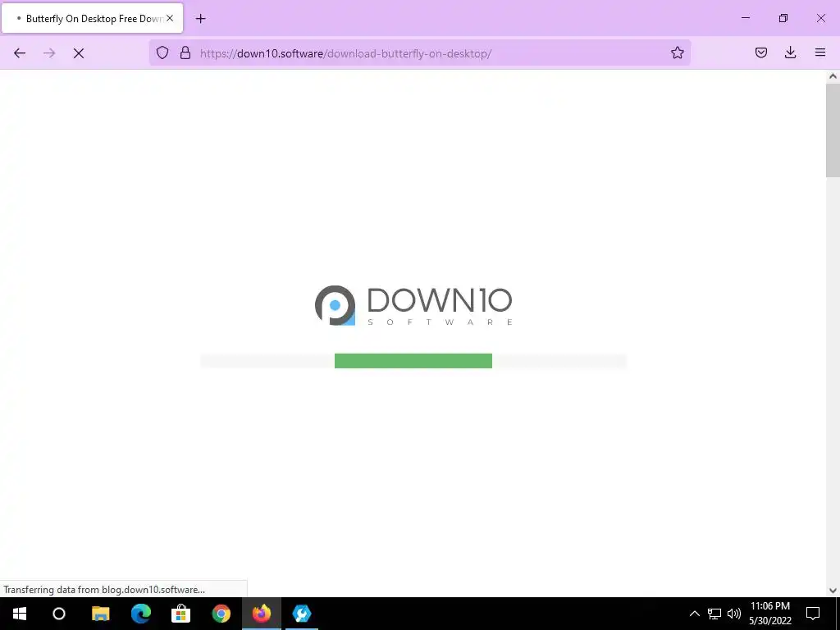The image size is (840, 630).
Task: Minimize the Firefox window
Action: pos(745,18)
